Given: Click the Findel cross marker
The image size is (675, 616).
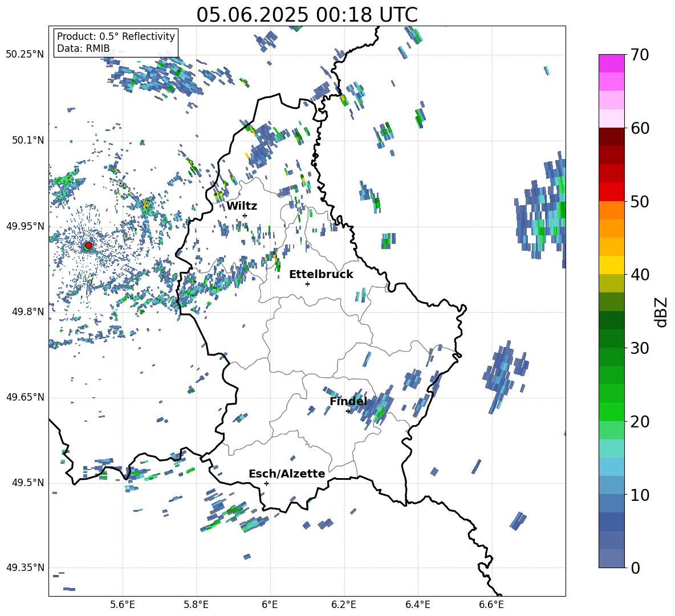Looking at the screenshot, I should coord(348,411).
